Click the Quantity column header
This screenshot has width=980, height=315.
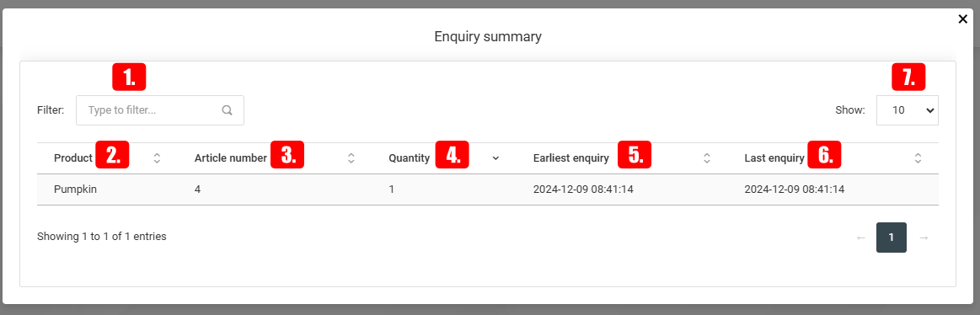click(410, 158)
